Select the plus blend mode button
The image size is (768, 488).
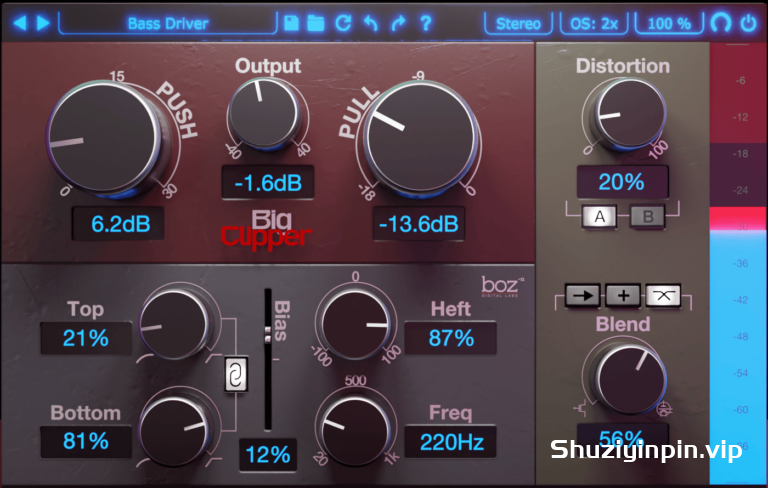point(623,295)
